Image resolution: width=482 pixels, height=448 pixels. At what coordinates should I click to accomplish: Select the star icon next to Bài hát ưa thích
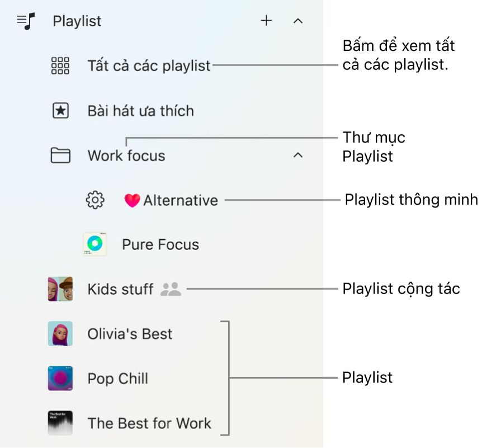tap(60, 110)
